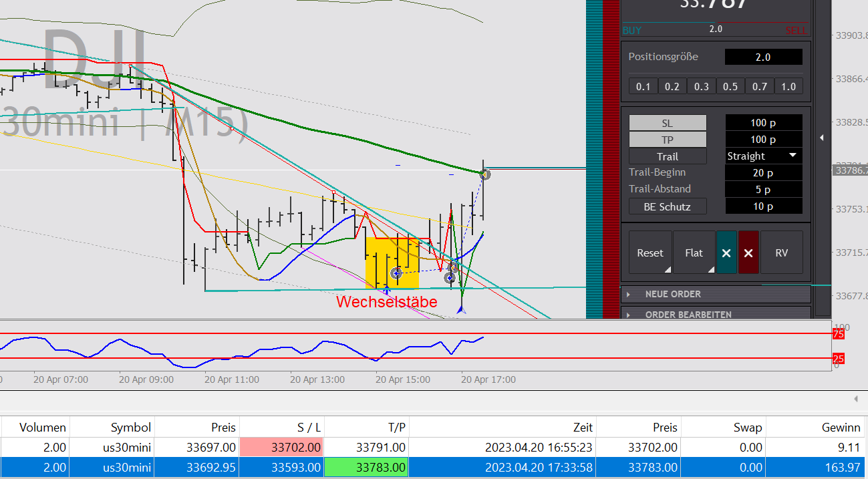
Task: Click the dark red X close-sell button
Action: [748, 253]
